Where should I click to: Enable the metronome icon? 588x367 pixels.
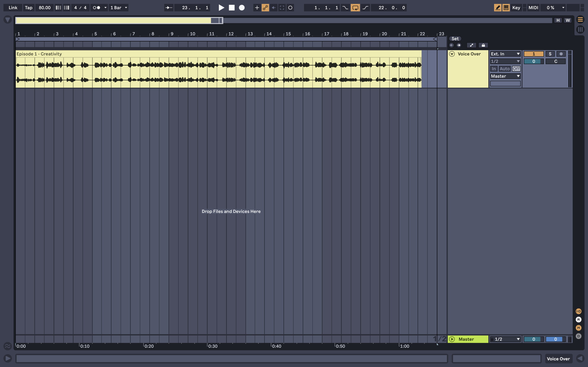pyautogui.click(x=97, y=8)
